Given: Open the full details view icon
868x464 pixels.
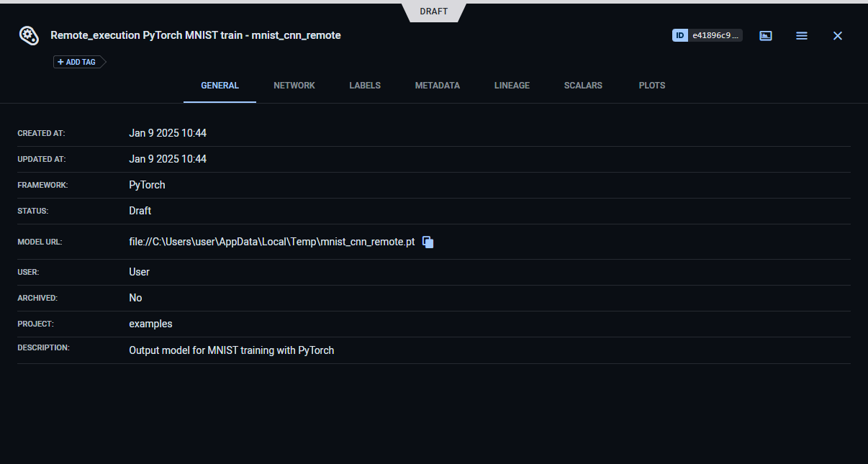Looking at the screenshot, I should pos(766,35).
